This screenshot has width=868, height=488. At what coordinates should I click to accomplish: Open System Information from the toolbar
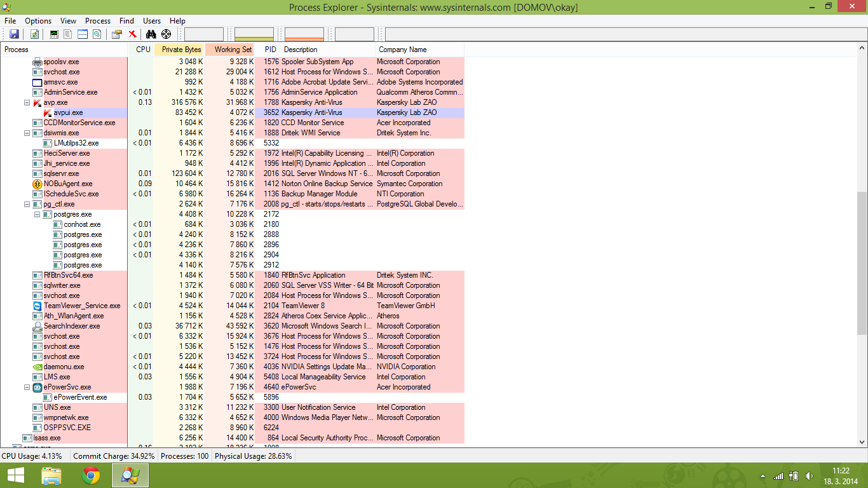point(55,34)
